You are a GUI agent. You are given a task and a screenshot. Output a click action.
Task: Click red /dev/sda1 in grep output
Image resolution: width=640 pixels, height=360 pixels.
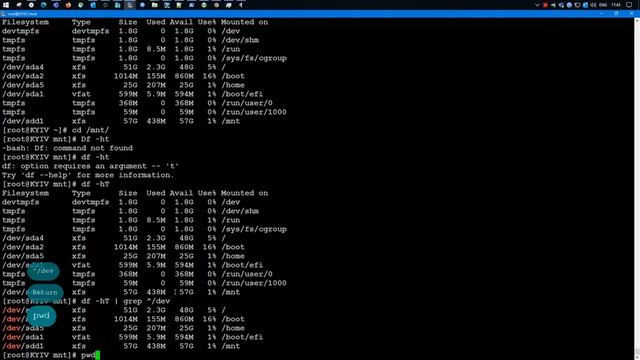[23, 337]
